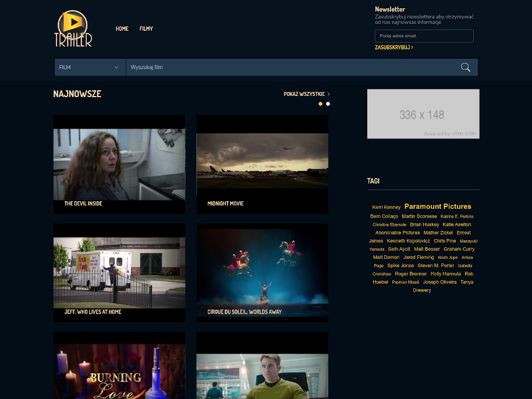This screenshot has height=399, width=532.
Task: Open the Midnight Movie thumbnail
Action: (263, 164)
